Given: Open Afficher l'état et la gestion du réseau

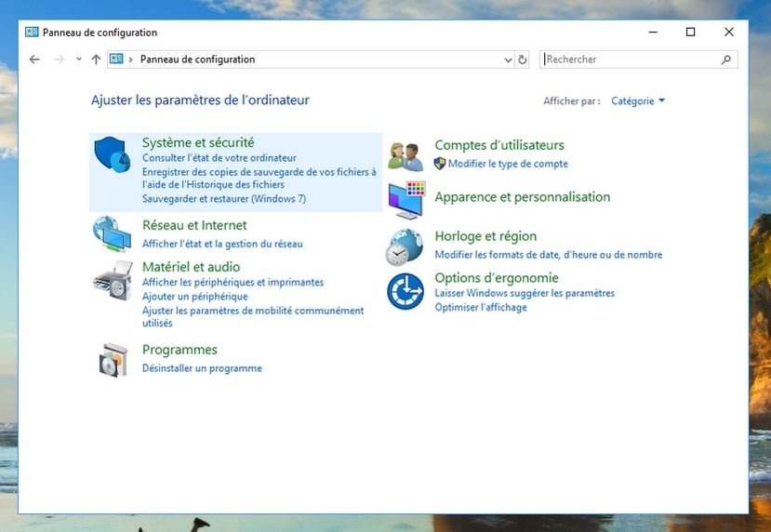Looking at the screenshot, I should 222,244.
